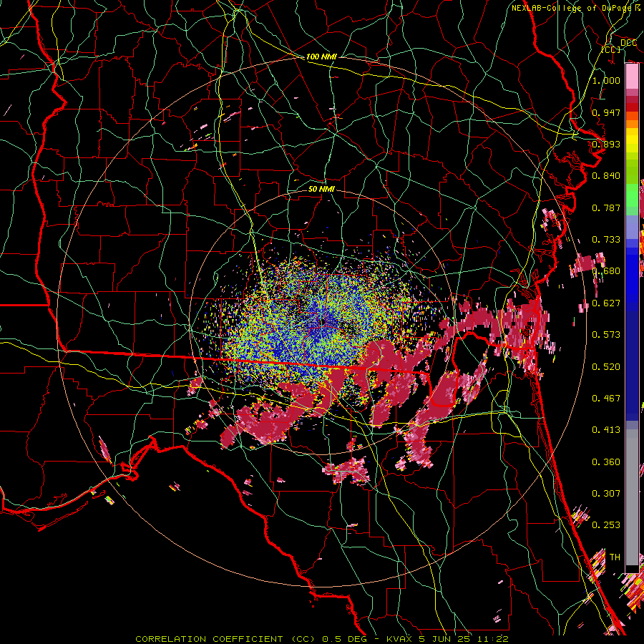The height and width of the screenshot is (644, 644).
Task: Select the 1.000 value on the color scale
Action: [606, 80]
